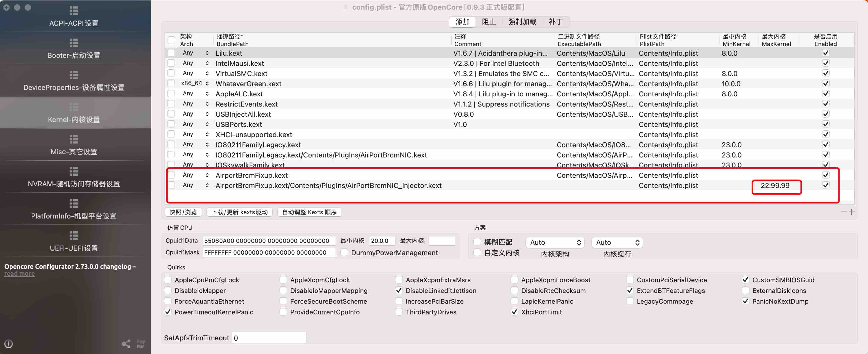Click emulate CPU 最小内核 field 20.0.0

pos(382,241)
